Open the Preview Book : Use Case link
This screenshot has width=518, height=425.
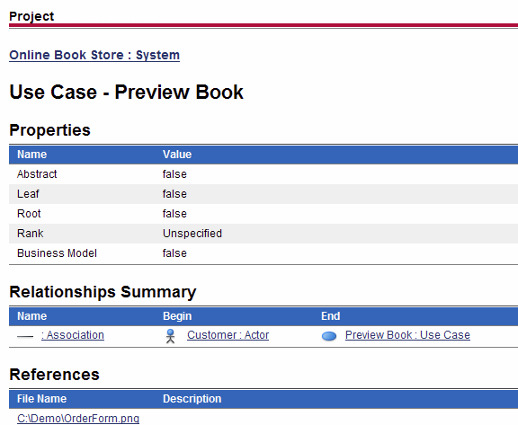pos(408,335)
